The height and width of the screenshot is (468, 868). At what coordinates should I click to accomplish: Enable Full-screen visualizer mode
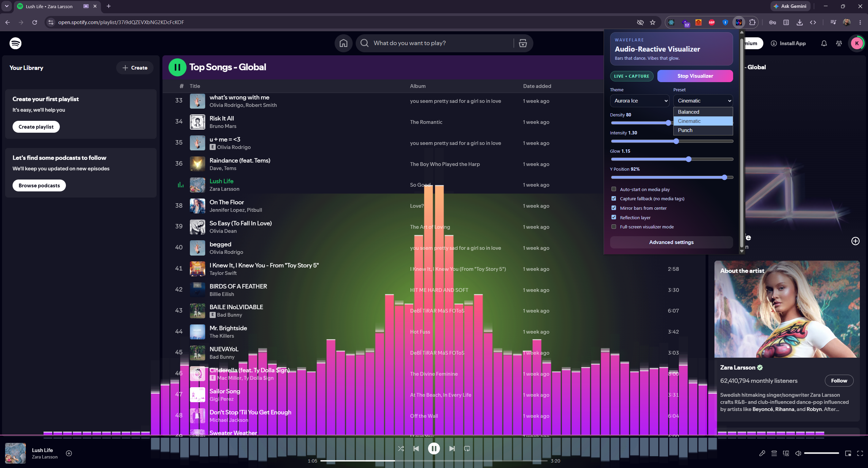[614, 227]
